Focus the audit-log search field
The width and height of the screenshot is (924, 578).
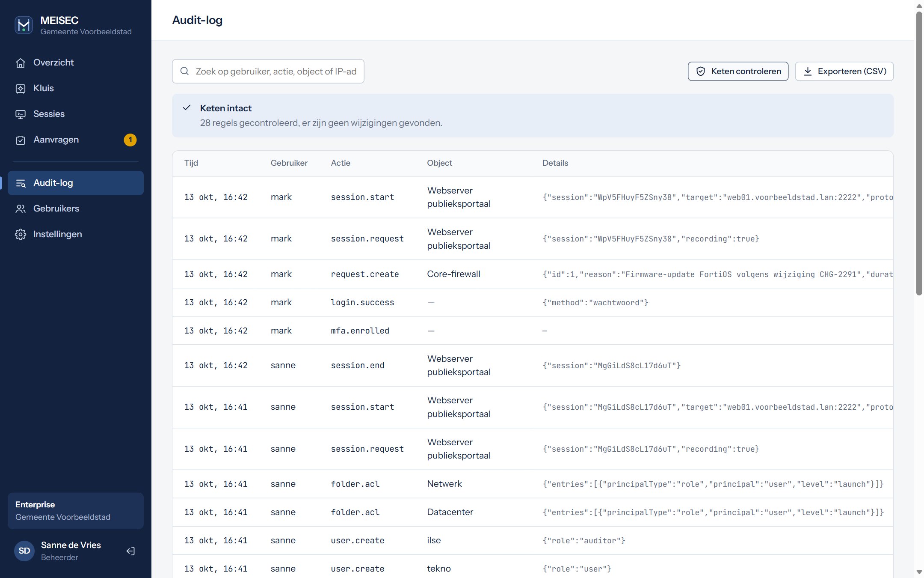268,71
